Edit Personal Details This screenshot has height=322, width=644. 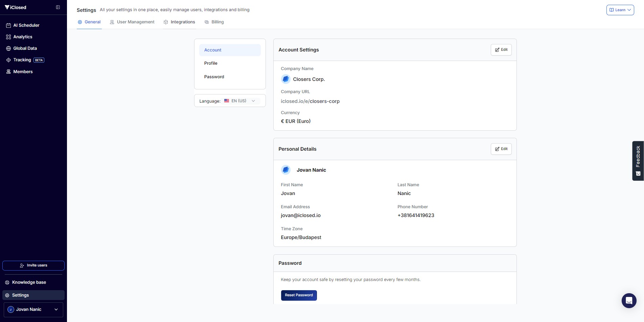[501, 149]
